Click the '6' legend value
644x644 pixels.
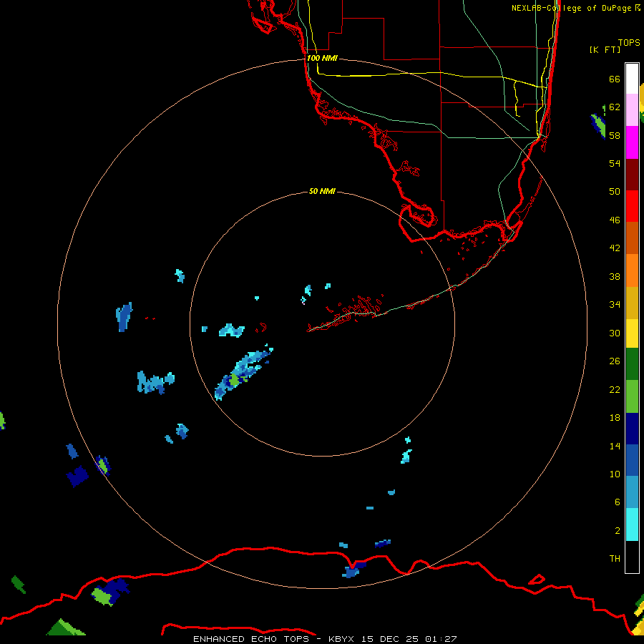[618, 502]
